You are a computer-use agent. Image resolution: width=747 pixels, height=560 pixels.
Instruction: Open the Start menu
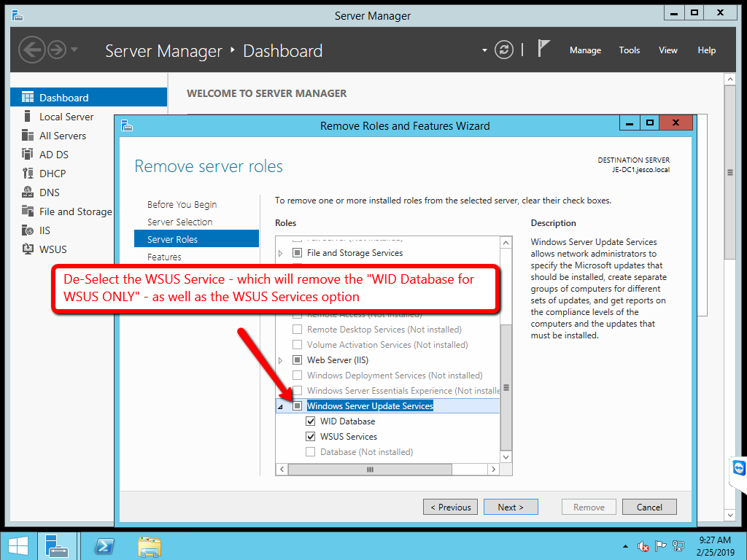(16, 545)
